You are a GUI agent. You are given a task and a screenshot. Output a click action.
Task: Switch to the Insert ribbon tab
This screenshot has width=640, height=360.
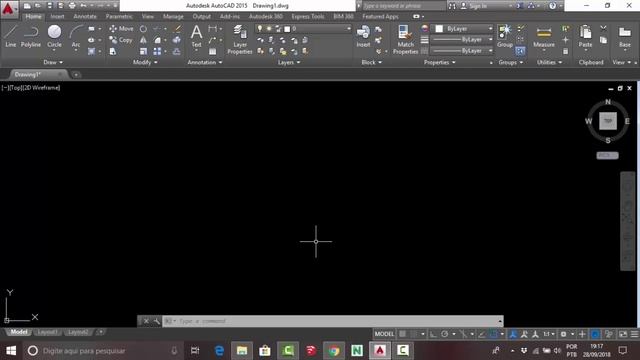coord(58,16)
